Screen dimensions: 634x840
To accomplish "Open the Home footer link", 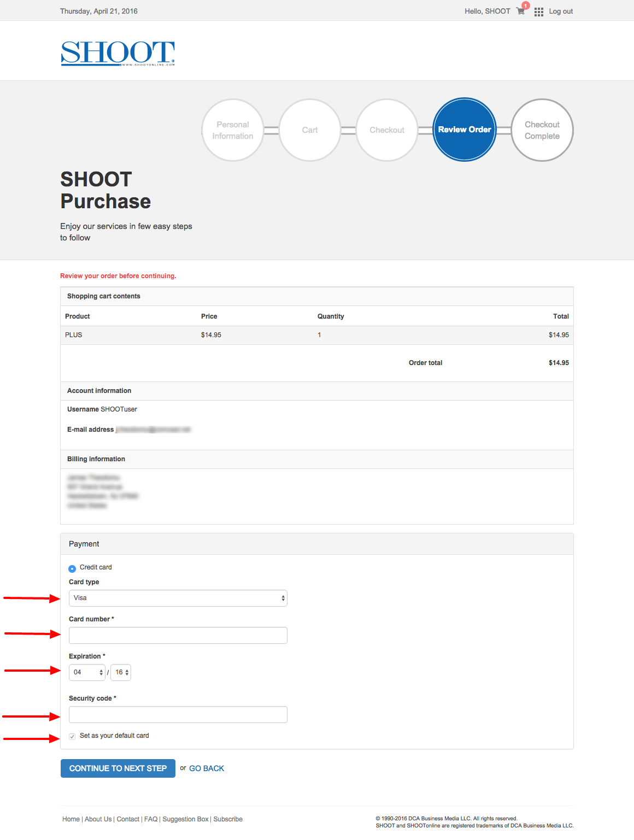I will tap(71, 819).
